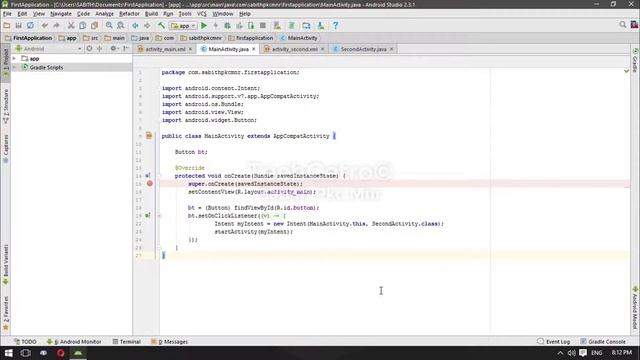Click the Project Structure toolbar icon

coord(307,25)
